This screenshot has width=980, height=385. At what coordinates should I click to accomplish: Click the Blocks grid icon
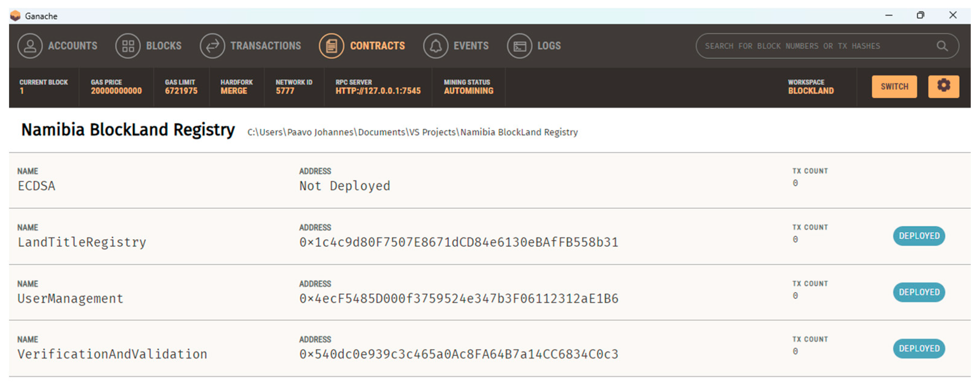(x=128, y=46)
